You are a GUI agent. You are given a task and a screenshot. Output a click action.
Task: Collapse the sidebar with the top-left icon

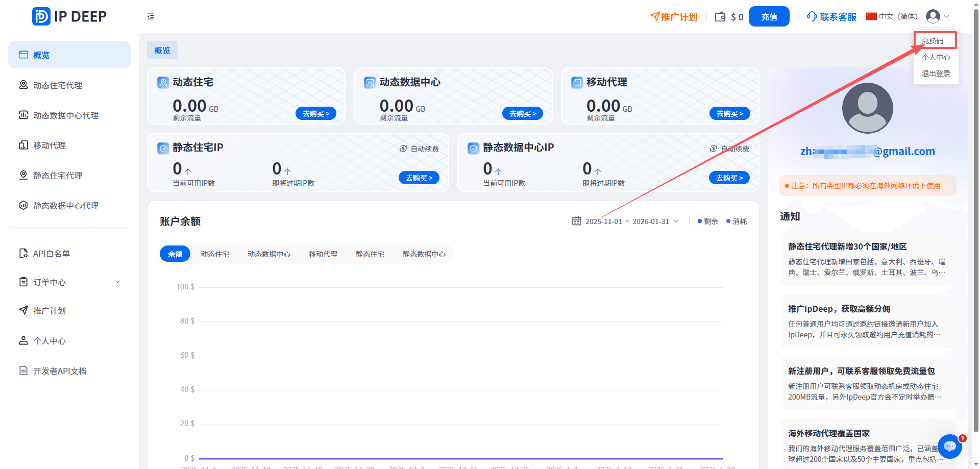pyautogui.click(x=151, y=16)
